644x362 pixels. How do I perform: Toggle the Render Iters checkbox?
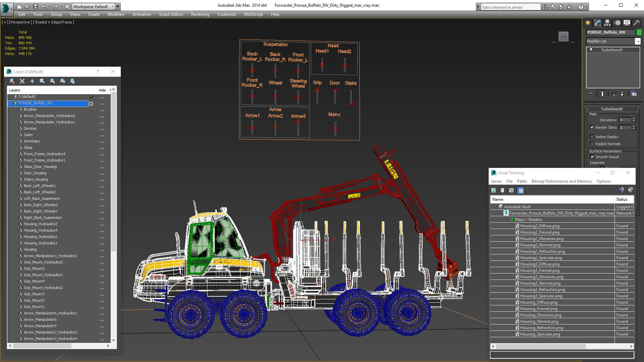[592, 127]
